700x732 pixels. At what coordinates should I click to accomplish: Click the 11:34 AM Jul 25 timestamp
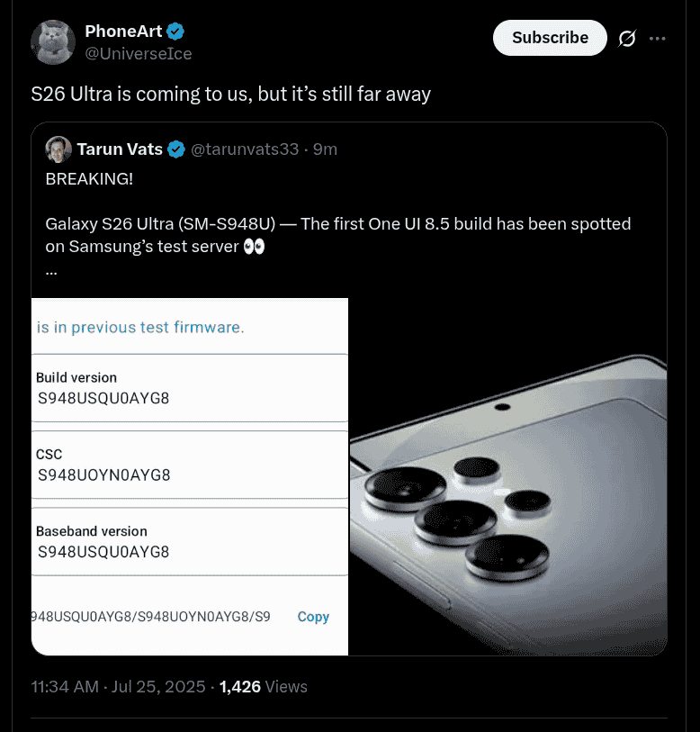pos(119,687)
